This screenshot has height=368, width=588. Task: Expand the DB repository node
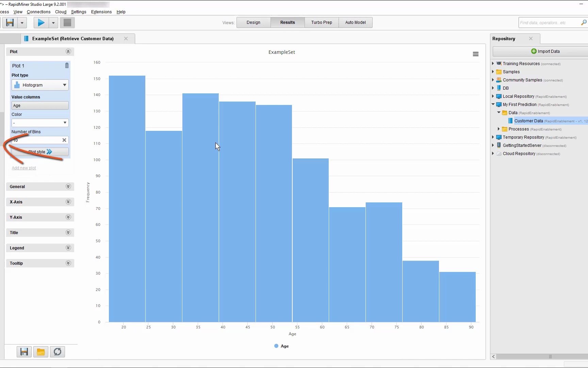pos(493,88)
